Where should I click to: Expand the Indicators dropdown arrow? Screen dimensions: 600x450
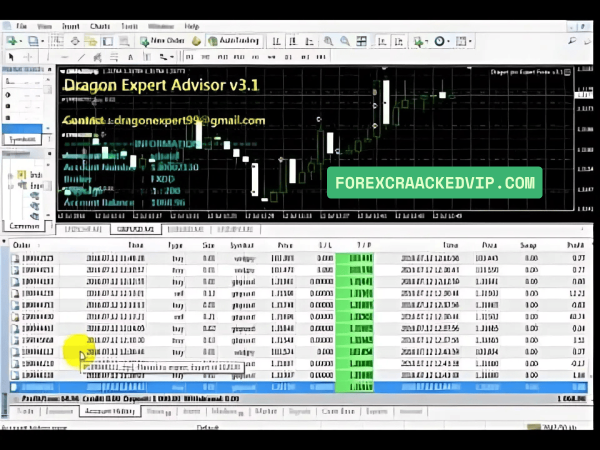[x=426, y=41]
